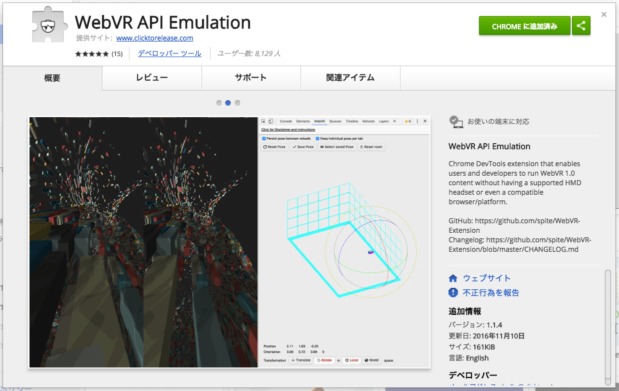This screenshot has width=619, height=391.
Task: Switch to the サポート tab
Action: pos(251,78)
